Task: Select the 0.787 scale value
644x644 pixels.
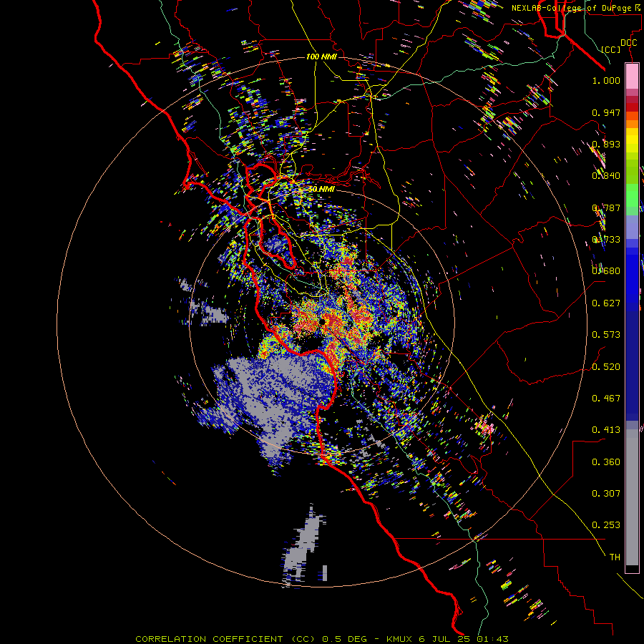Action: tap(606, 208)
